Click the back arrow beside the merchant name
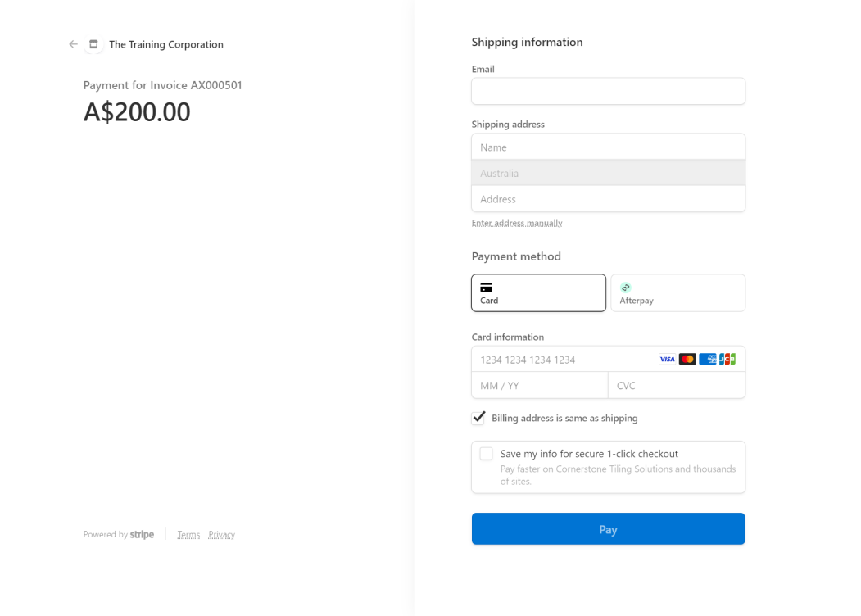Screen dimensions: 861x616 (73, 44)
